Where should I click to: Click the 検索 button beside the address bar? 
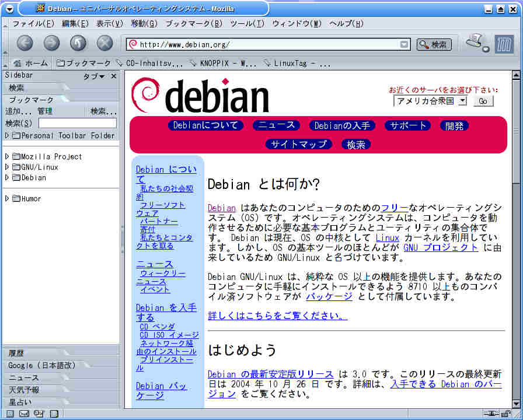pyautogui.click(x=434, y=44)
